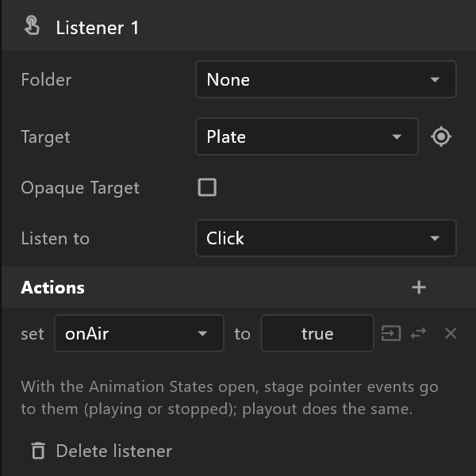The image size is (476, 476).
Task: Click the swap arrows icon in onAir action
Action: [418, 333]
